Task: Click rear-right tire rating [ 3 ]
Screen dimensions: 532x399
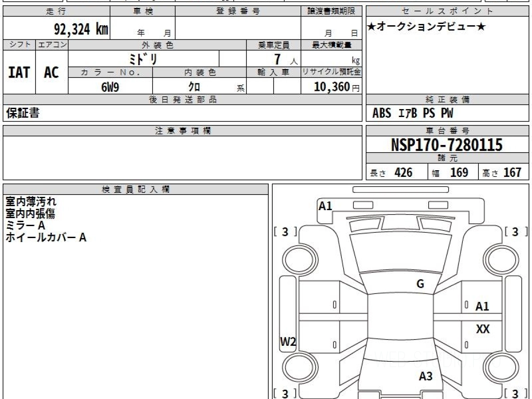Action: (x=516, y=393)
